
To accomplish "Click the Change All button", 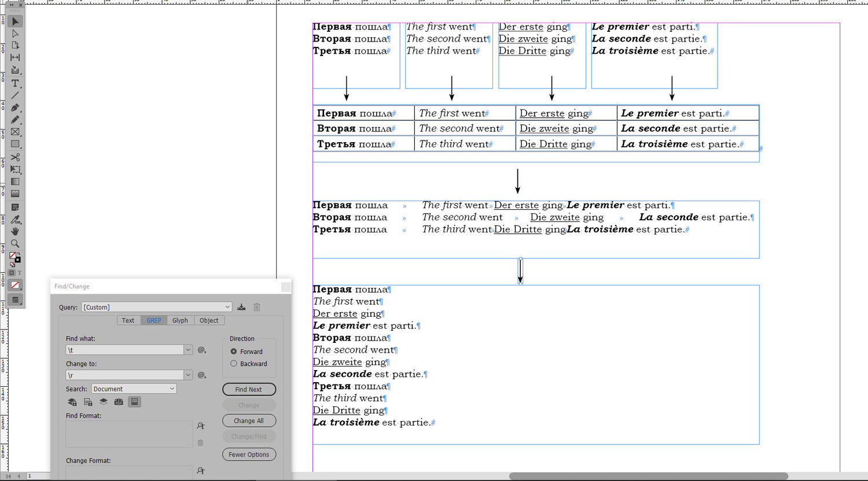I will (249, 421).
